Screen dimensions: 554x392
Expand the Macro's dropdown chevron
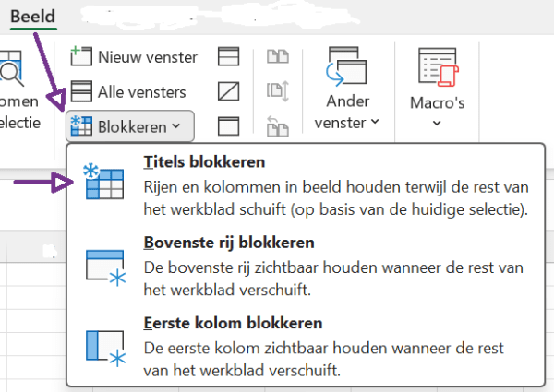tap(437, 124)
